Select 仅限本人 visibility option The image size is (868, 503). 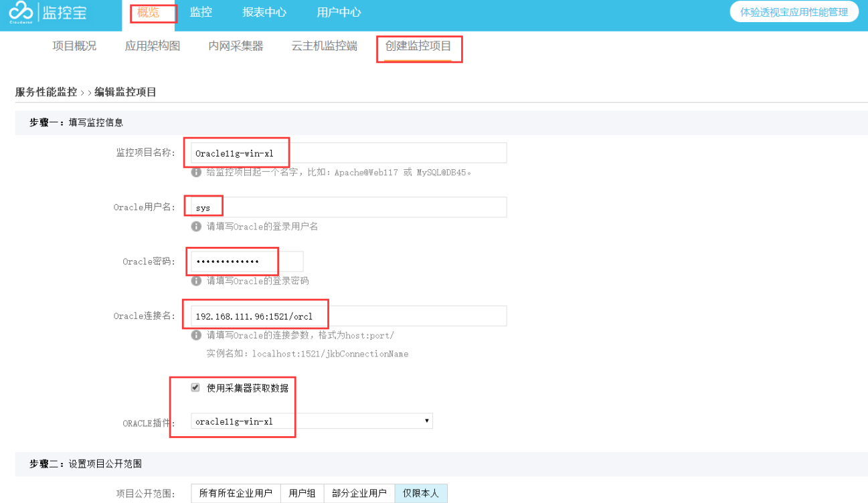click(421, 494)
